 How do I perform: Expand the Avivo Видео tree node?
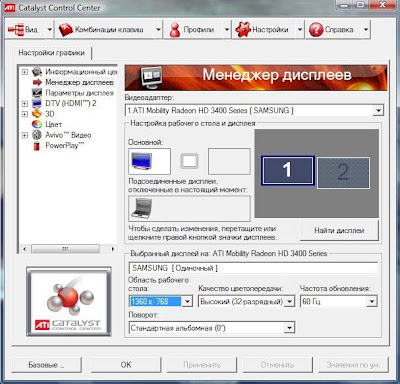25,135
